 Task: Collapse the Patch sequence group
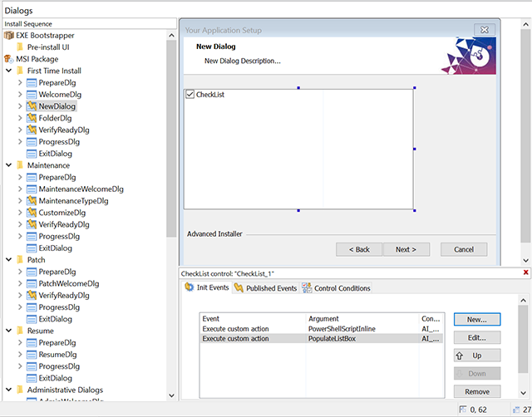(8, 260)
